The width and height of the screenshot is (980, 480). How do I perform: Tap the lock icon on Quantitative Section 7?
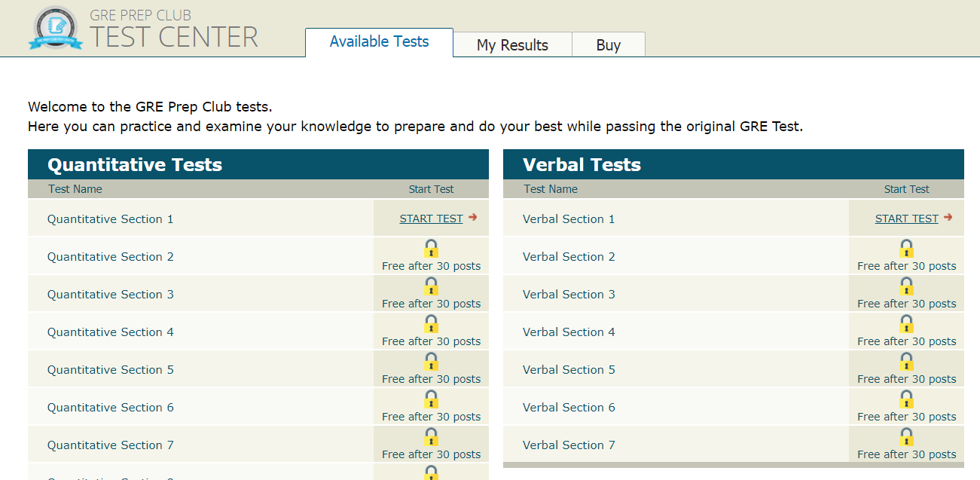[431, 437]
